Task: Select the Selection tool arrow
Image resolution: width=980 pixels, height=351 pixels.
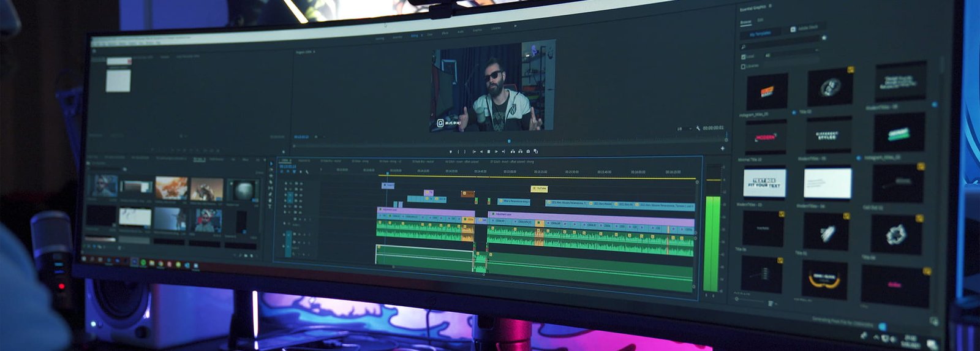Action: (271, 164)
